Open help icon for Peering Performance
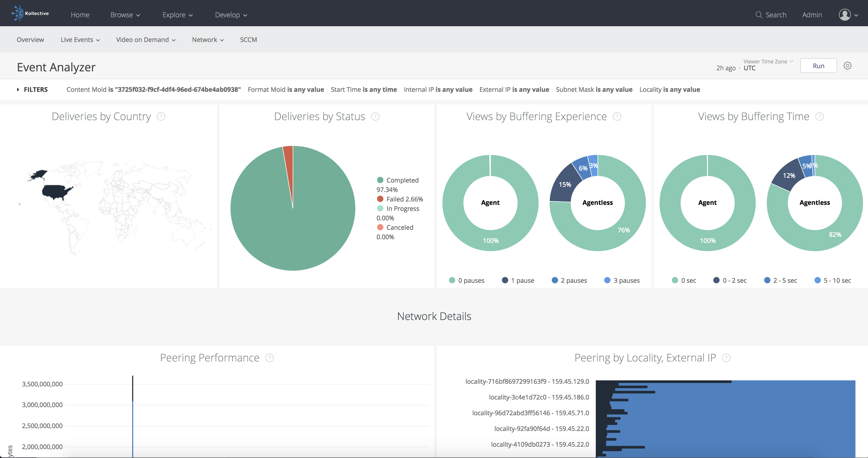This screenshot has height=458, width=868. [270, 358]
